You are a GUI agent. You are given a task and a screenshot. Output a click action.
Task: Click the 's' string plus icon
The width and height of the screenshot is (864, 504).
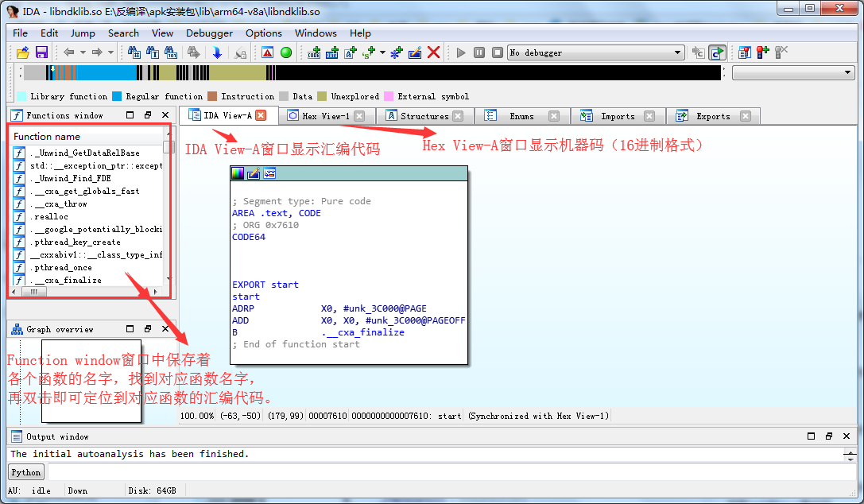(x=368, y=52)
